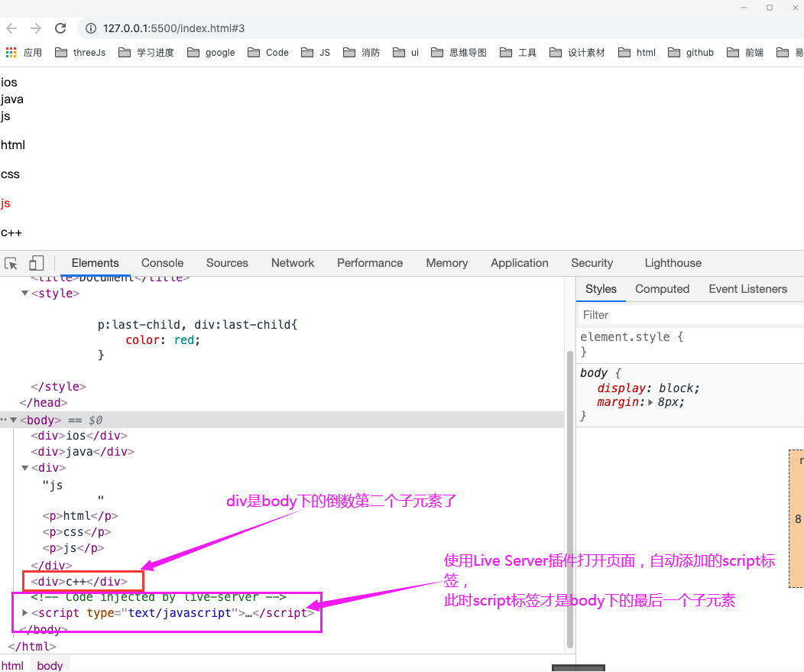Open the ui bookmark folder
Screen dimensions: 804x672
406,52
